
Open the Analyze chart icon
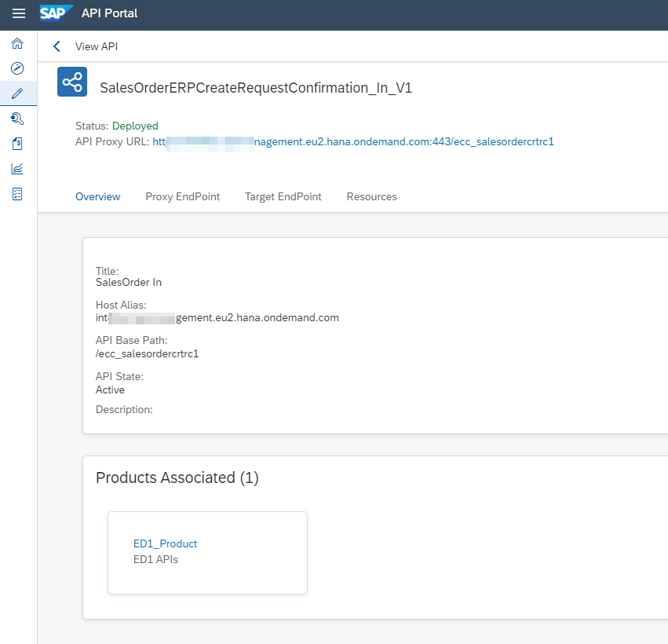click(17, 168)
